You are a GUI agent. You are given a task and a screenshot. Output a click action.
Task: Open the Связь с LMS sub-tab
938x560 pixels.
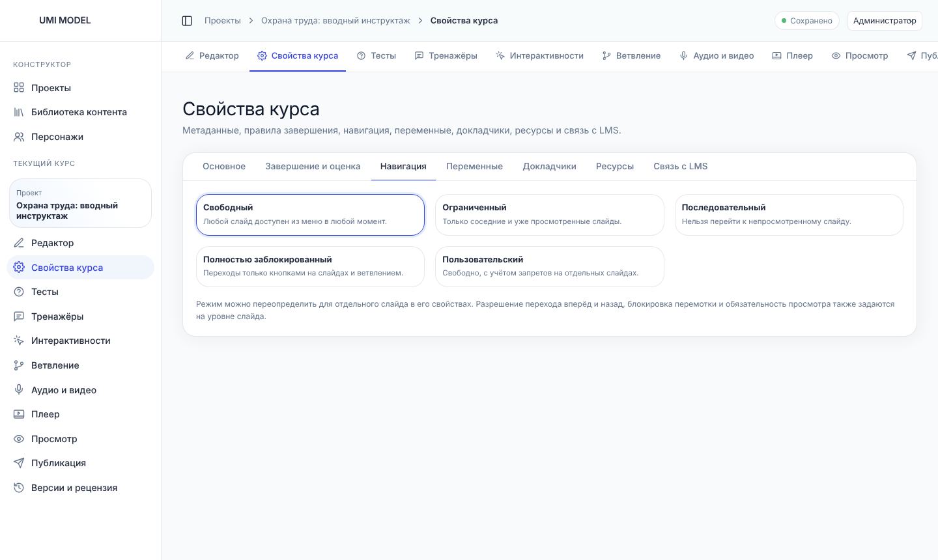click(x=681, y=167)
